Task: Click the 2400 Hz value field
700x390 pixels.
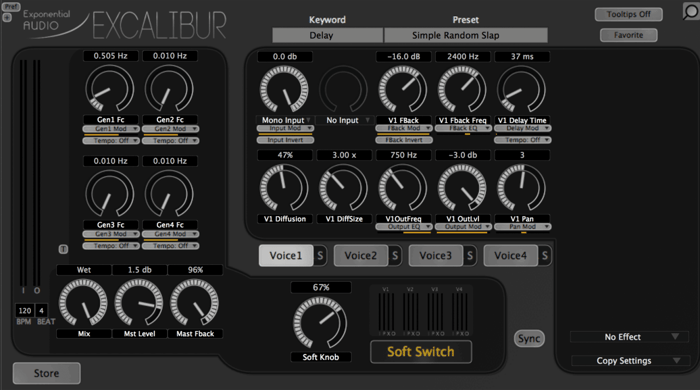Action: [x=463, y=57]
